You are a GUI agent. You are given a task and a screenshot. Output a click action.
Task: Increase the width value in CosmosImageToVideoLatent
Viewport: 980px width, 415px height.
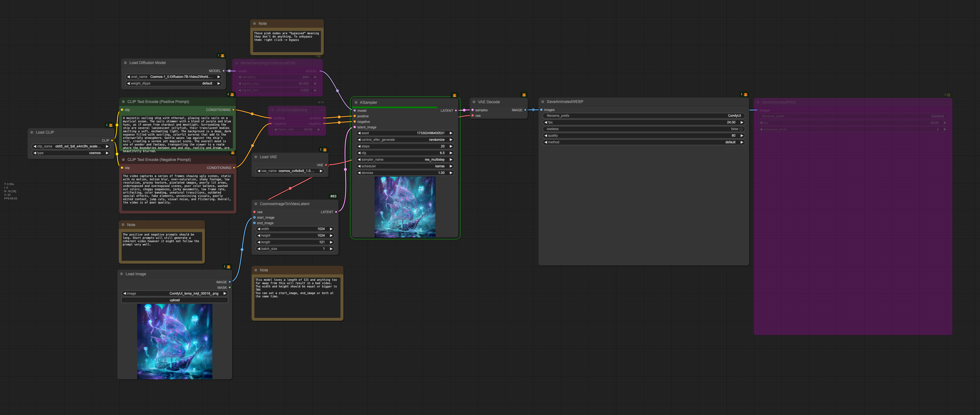(331, 229)
